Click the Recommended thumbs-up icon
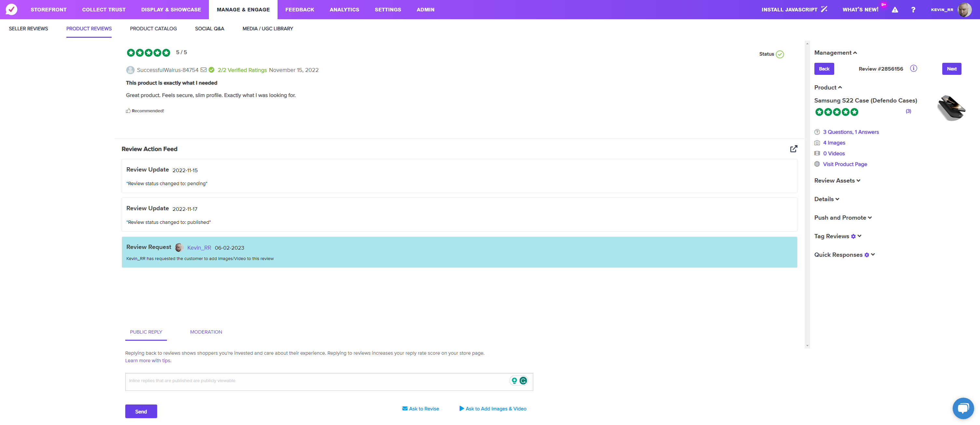This screenshot has width=980, height=425. coord(128,111)
